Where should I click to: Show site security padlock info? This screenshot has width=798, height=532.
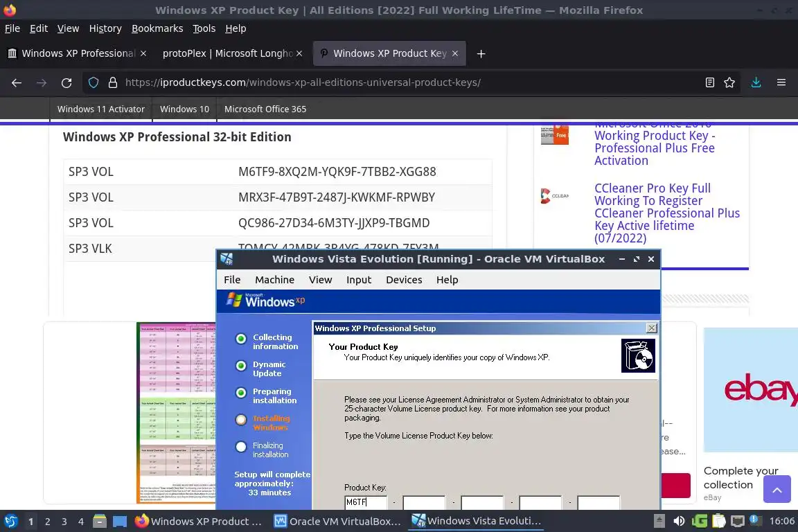point(113,82)
